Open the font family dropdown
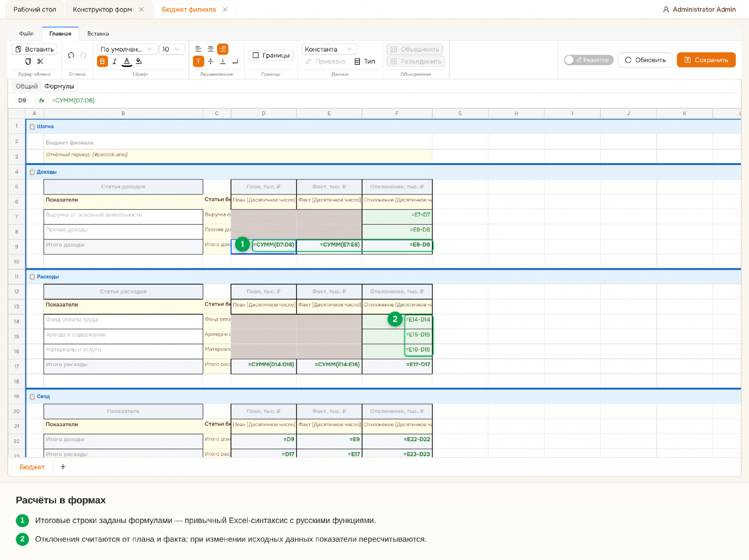The width and height of the screenshot is (749, 560). coord(127,49)
